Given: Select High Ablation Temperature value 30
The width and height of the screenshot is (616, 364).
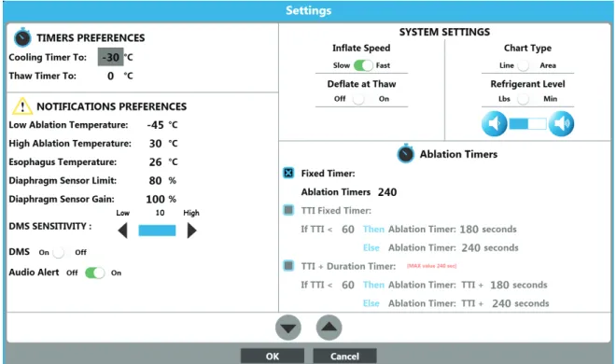Looking at the screenshot, I should (x=155, y=144).
